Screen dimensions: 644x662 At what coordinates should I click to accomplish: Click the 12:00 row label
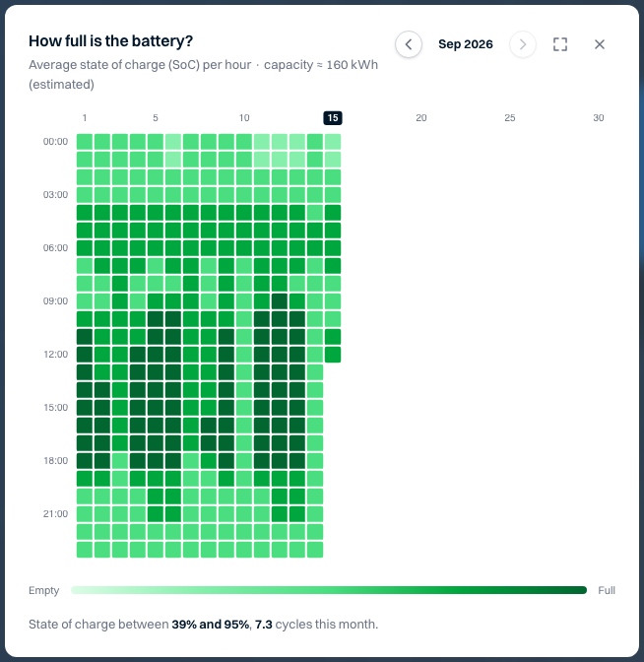(55, 355)
